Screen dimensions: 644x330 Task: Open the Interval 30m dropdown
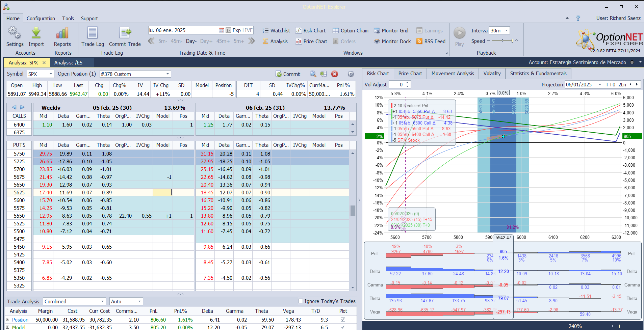point(506,30)
